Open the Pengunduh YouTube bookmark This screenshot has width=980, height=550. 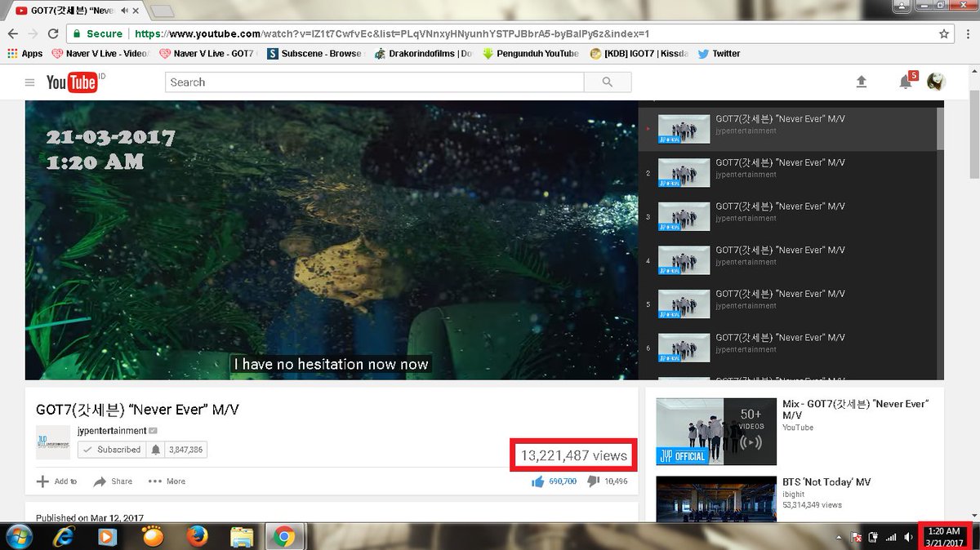pyautogui.click(x=531, y=54)
